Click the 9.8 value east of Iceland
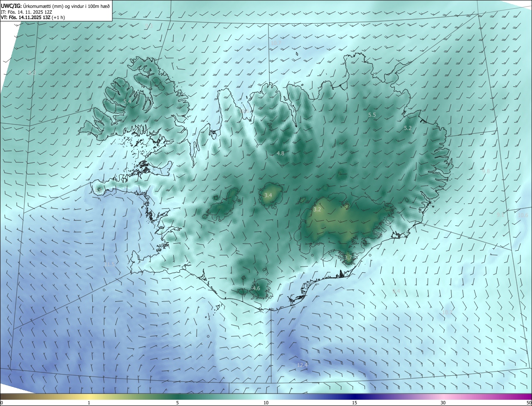Screen dimensions: 532x406 pos(486,171)
